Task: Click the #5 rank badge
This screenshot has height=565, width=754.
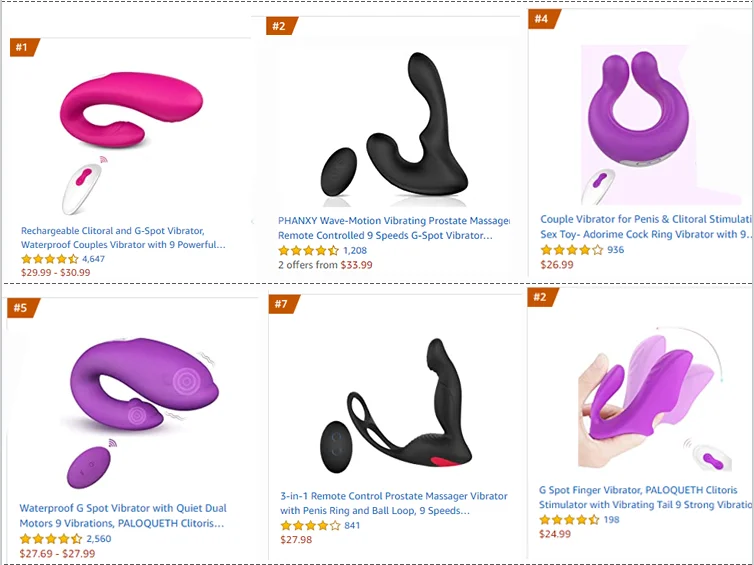Action: pyautogui.click(x=22, y=307)
